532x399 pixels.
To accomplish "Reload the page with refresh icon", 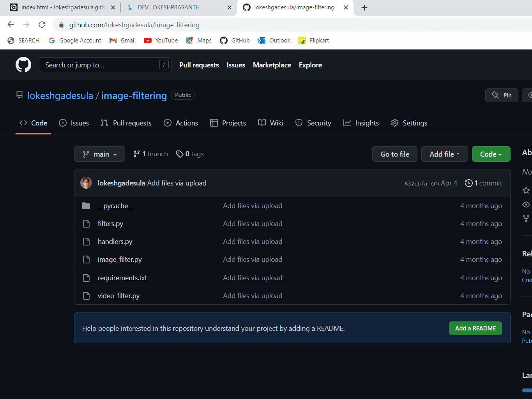I will click(42, 25).
